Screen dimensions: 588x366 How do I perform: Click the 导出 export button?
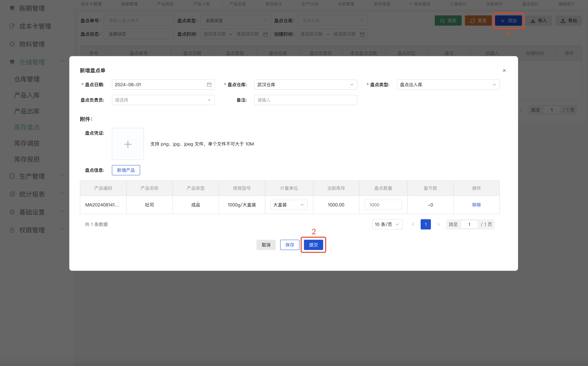[568, 20]
